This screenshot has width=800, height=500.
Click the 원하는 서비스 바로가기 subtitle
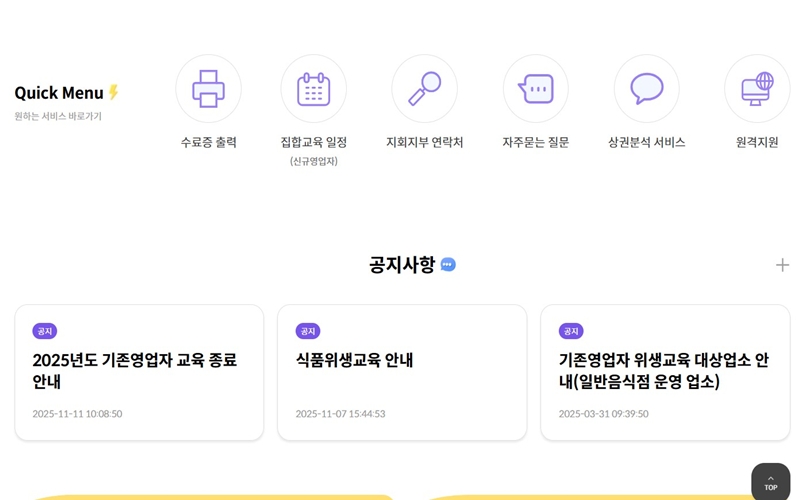(58, 116)
